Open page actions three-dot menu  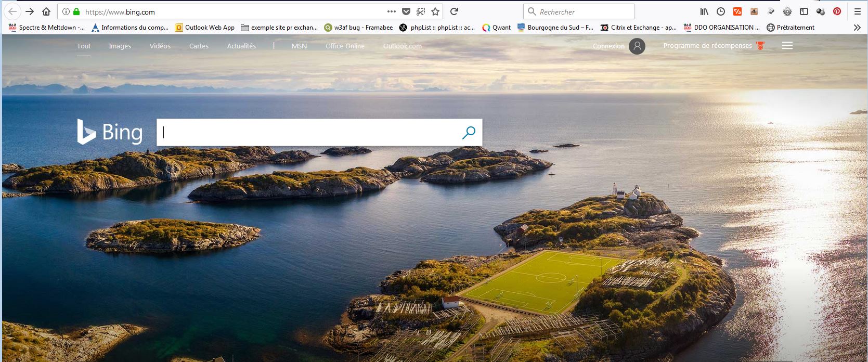coord(391,11)
